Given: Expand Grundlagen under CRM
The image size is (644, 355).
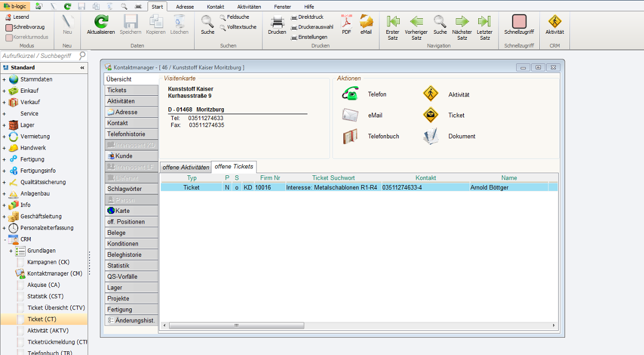Looking at the screenshot, I should point(11,251).
